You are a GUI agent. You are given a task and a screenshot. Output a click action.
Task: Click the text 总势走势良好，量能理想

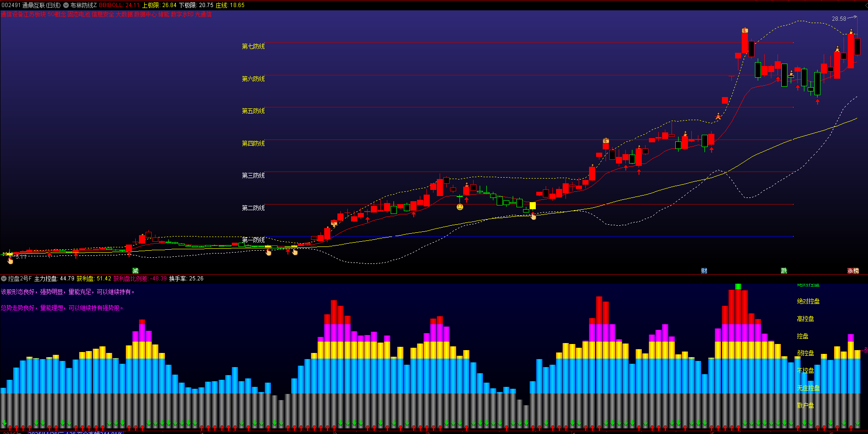(32, 308)
